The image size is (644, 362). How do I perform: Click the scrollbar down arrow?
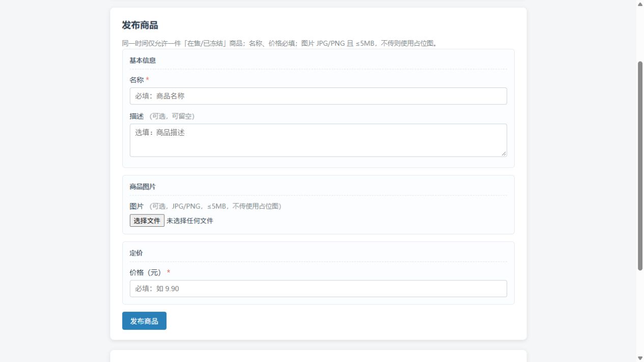point(640,358)
